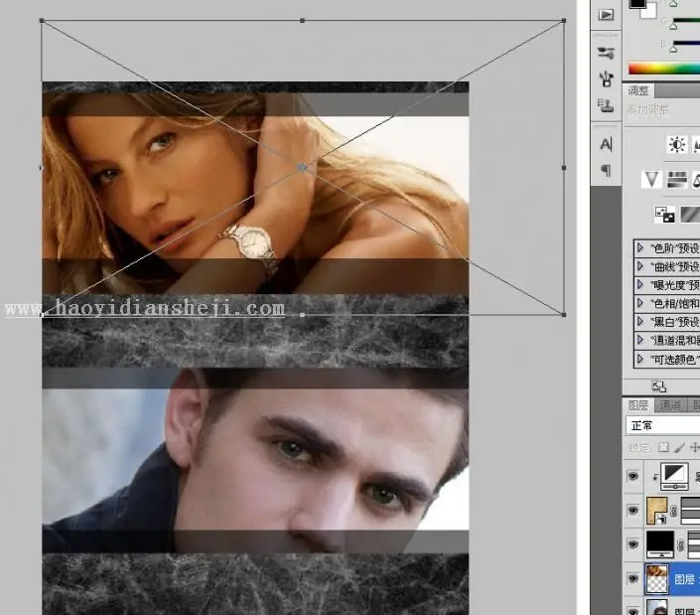700x615 pixels.
Task: Add a Gradient Map adjustment
Action: 690,215
